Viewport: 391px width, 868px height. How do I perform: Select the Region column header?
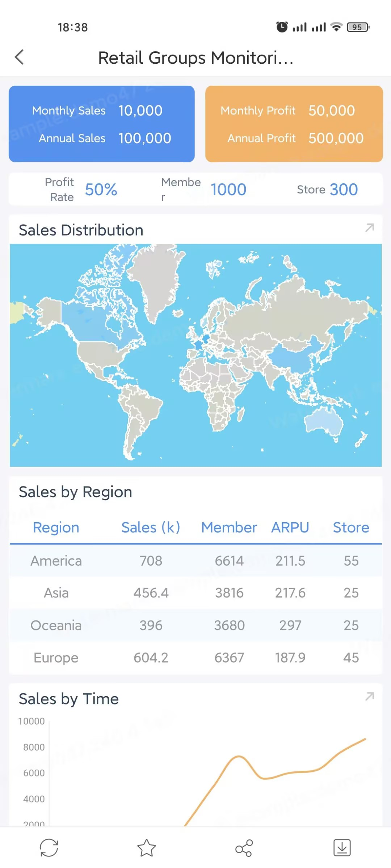[x=56, y=528]
